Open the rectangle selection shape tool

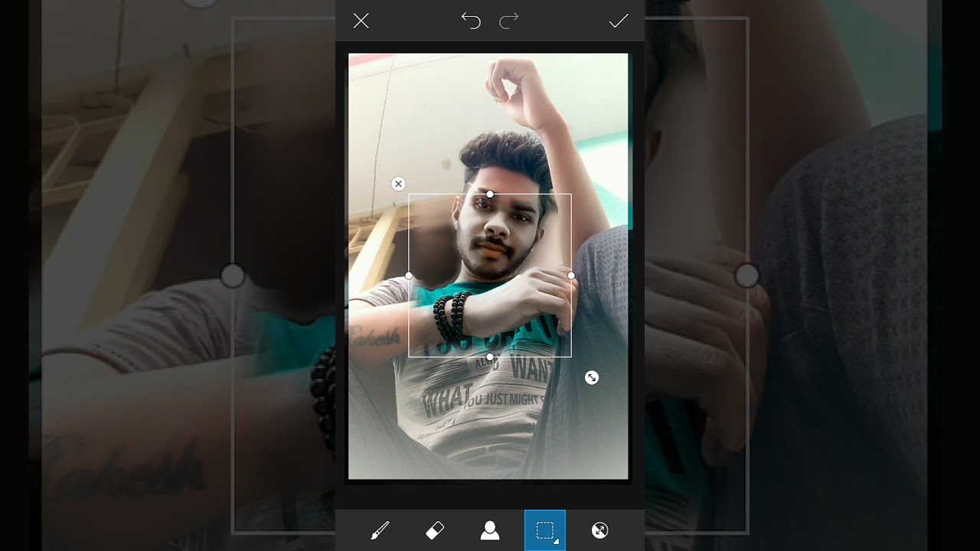(x=545, y=530)
